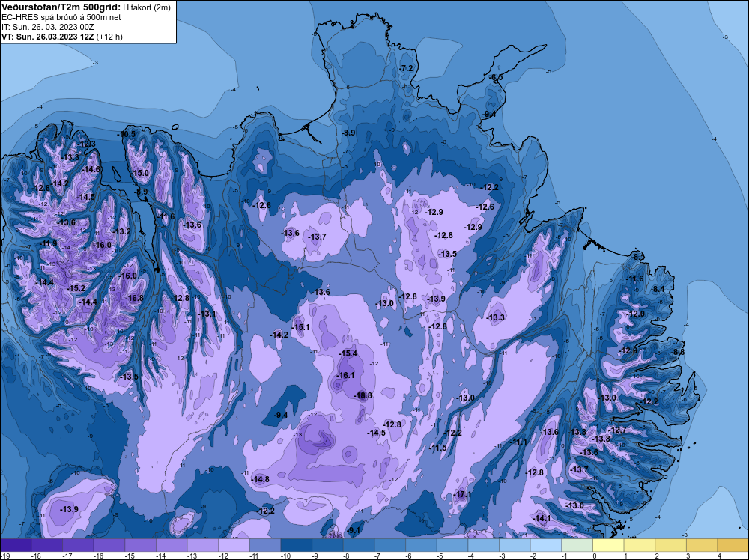749x560 pixels.
Task: Select the -15.4 temperature label
Action: tap(348, 353)
